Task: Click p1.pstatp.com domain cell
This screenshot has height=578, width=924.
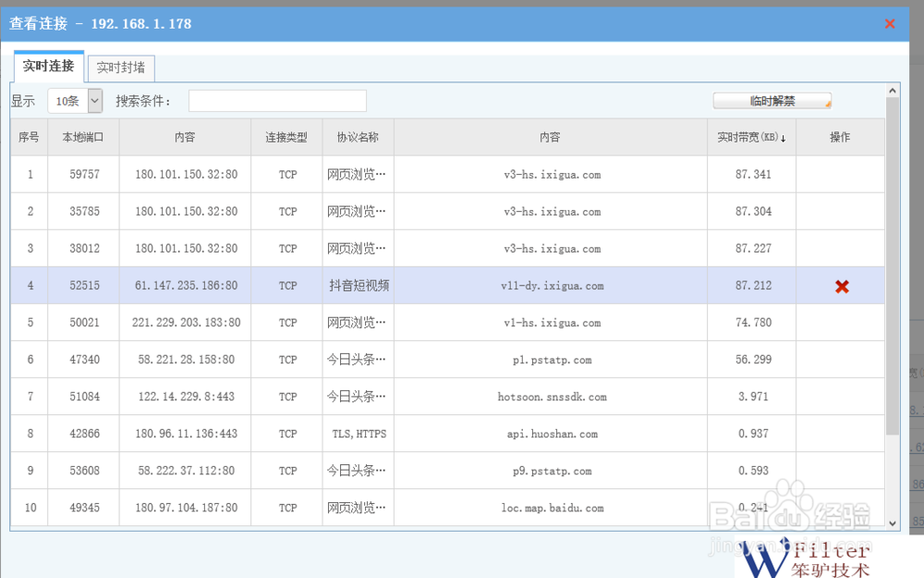Action: click(551, 360)
